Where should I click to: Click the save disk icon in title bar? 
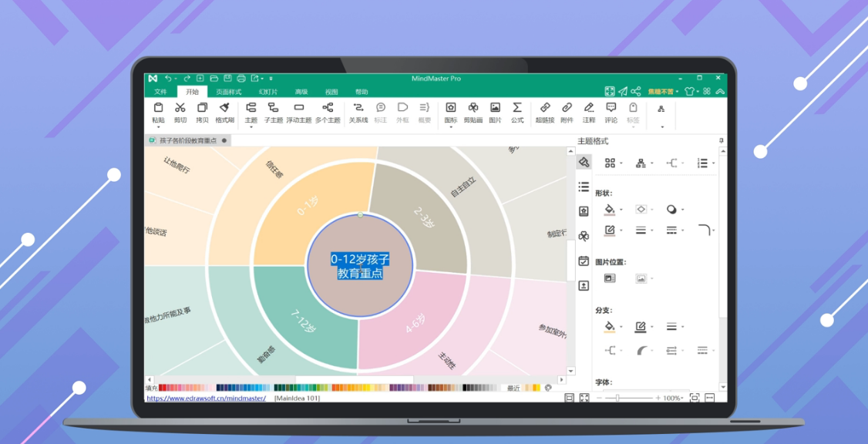(x=227, y=79)
